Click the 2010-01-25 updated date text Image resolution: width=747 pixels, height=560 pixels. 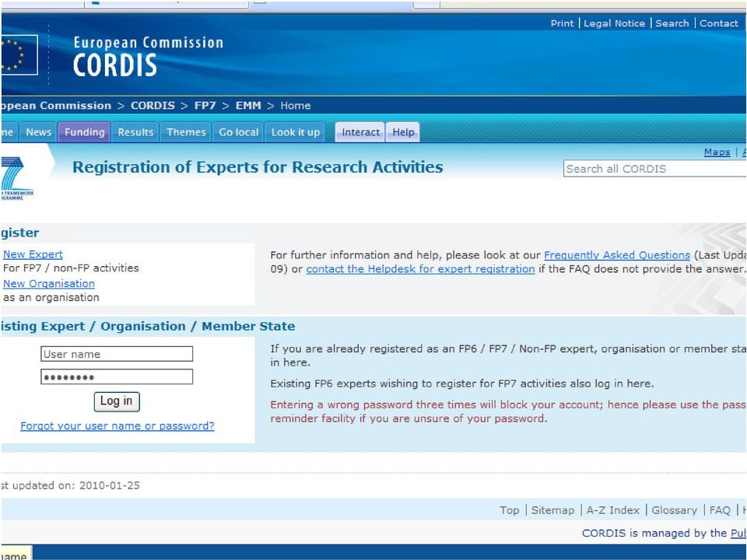click(110, 485)
